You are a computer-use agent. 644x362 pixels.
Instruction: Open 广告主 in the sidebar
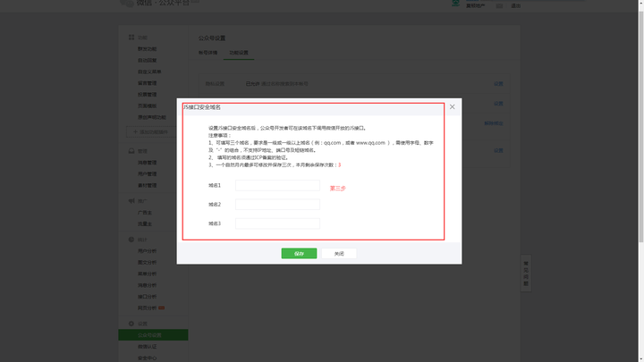click(x=145, y=213)
